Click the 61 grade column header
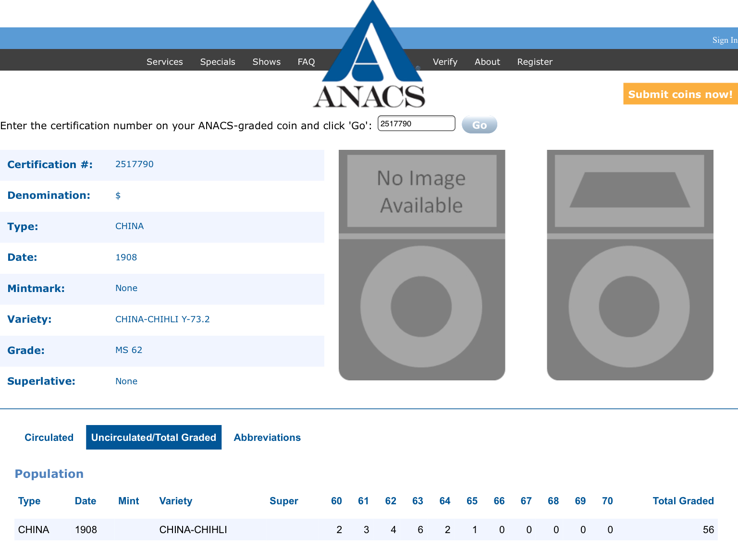The width and height of the screenshot is (738, 560). (363, 501)
